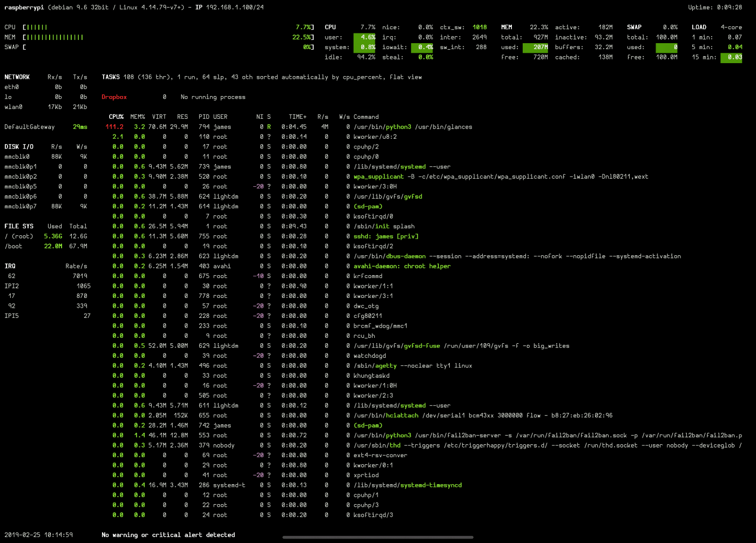Click the CPU% column header

pyautogui.click(x=116, y=117)
